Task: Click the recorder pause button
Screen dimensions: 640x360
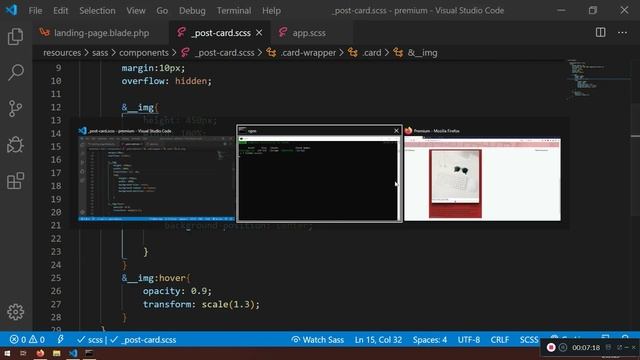Action: (563, 347)
